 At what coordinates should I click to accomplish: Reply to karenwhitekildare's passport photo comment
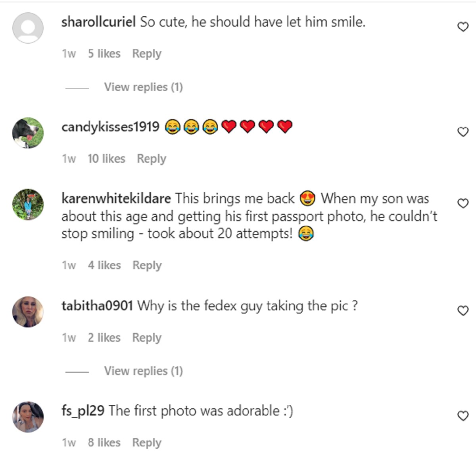(x=147, y=265)
